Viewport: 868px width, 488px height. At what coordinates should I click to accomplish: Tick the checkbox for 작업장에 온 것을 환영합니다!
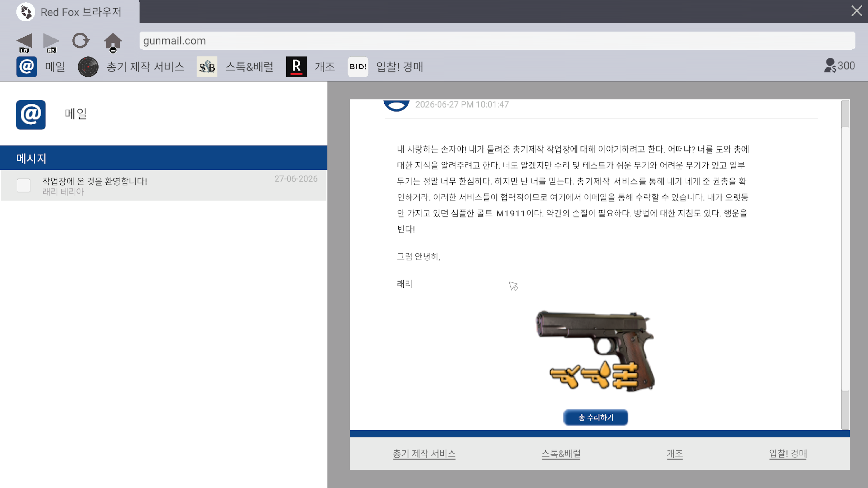click(24, 185)
